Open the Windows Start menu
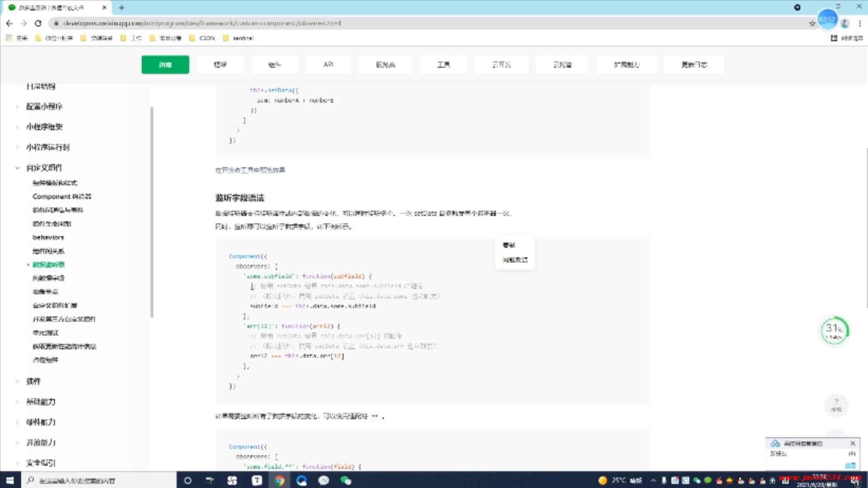This screenshot has height=488, width=868. click(x=10, y=480)
